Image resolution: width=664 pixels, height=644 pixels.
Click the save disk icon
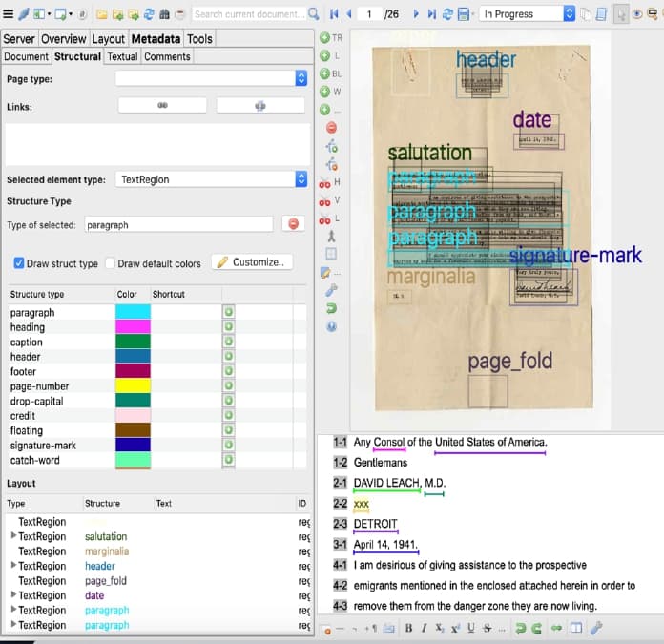tap(464, 14)
